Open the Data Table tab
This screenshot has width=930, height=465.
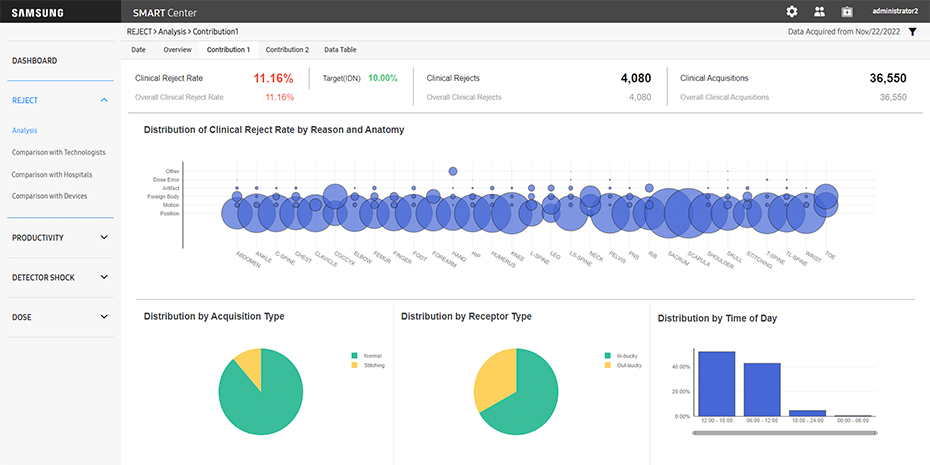(343, 49)
